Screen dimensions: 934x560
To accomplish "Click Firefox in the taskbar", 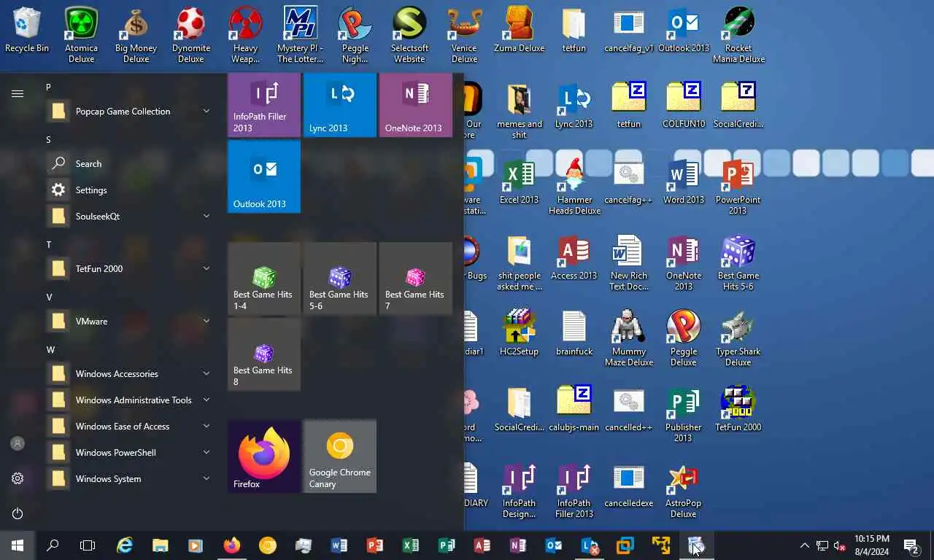I will pyautogui.click(x=232, y=545).
